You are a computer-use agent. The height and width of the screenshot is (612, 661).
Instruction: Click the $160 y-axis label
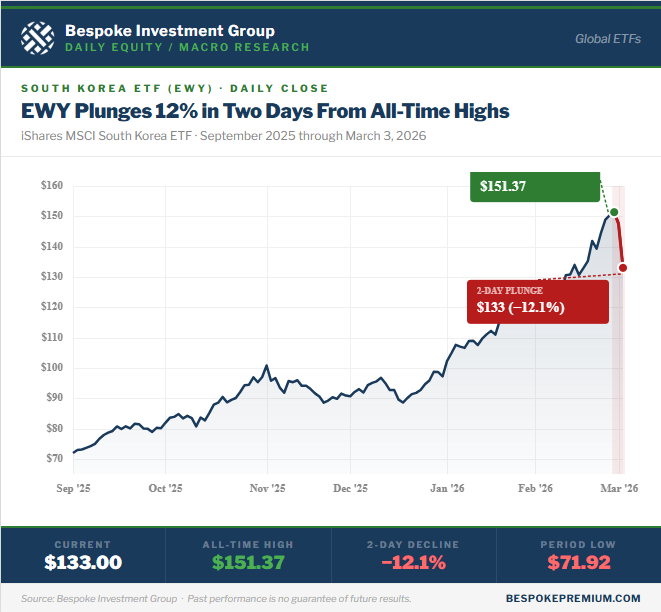click(52, 185)
